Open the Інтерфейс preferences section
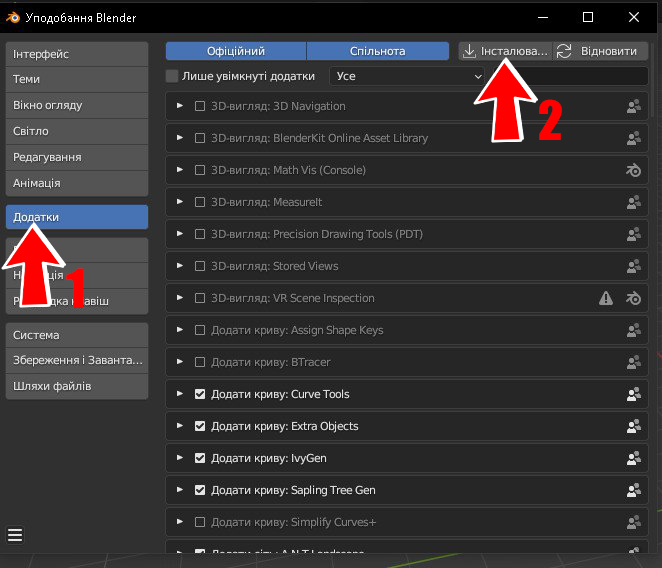The image size is (662, 568). [x=77, y=54]
